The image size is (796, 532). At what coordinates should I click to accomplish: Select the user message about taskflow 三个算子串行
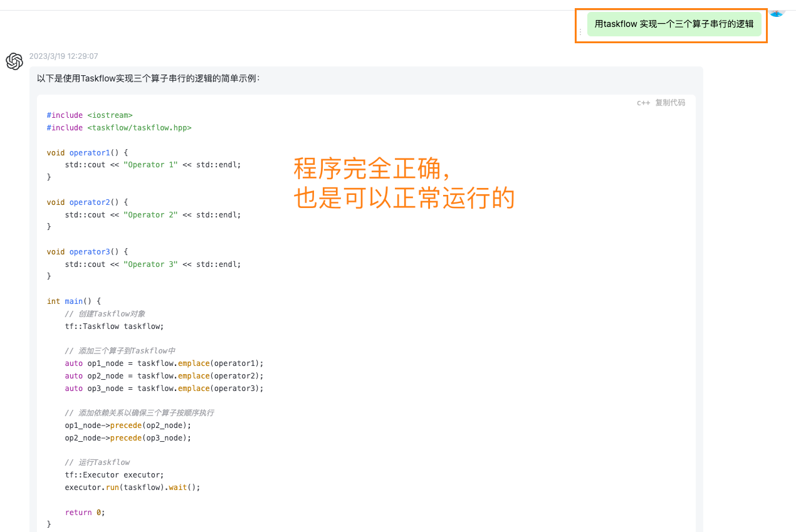tap(674, 24)
